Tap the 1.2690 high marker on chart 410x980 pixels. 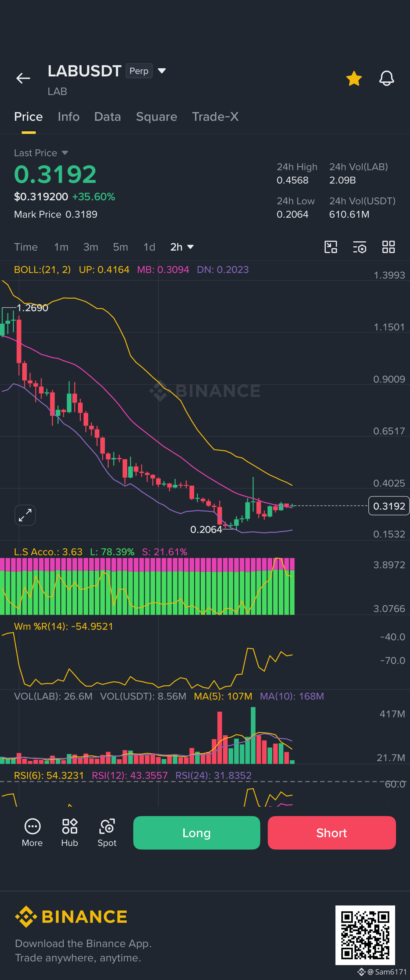pos(32,308)
